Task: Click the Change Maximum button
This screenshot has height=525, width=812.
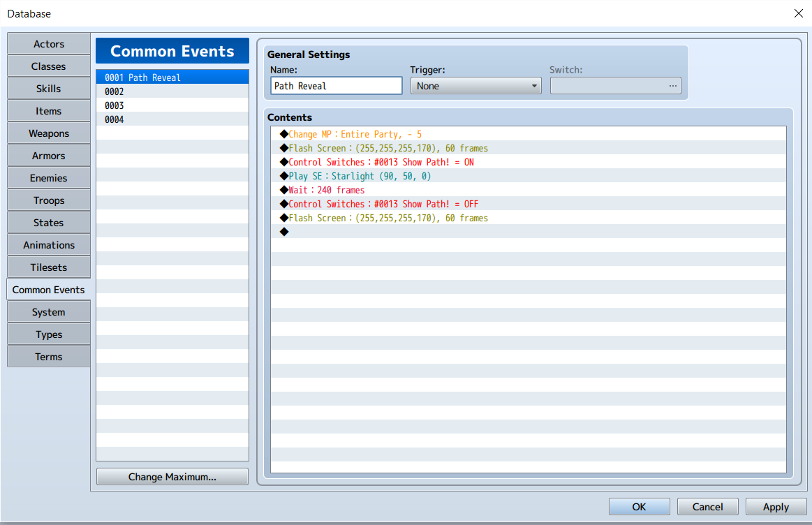Action: click(x=172, y=476)
